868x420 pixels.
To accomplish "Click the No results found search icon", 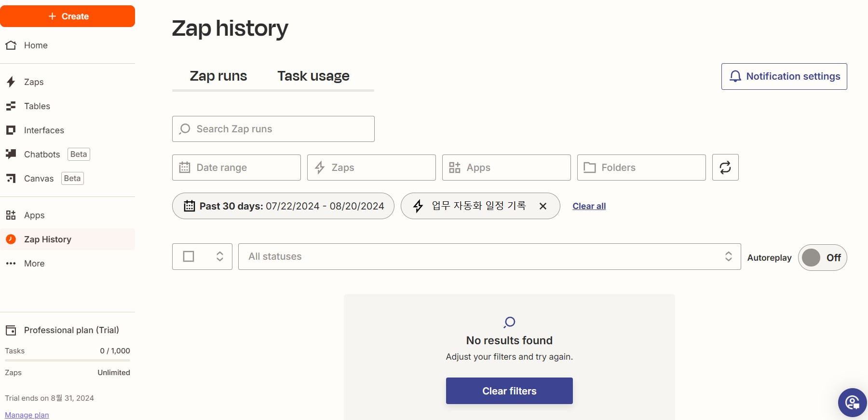I will [x=509, y=322].
